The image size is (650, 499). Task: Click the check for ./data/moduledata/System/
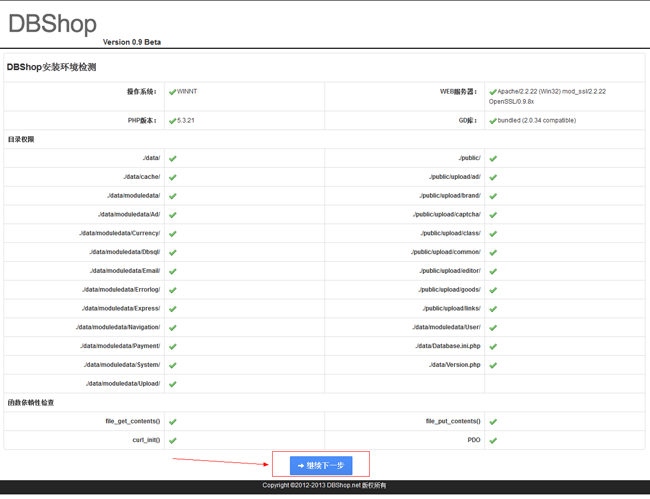coord(172,365)
